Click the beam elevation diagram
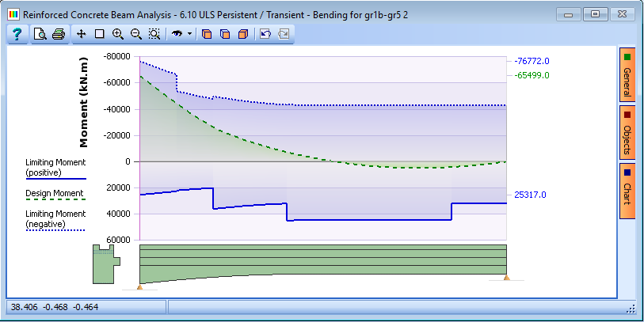Screen dimensions: 644x322 [x=323, y=263]
